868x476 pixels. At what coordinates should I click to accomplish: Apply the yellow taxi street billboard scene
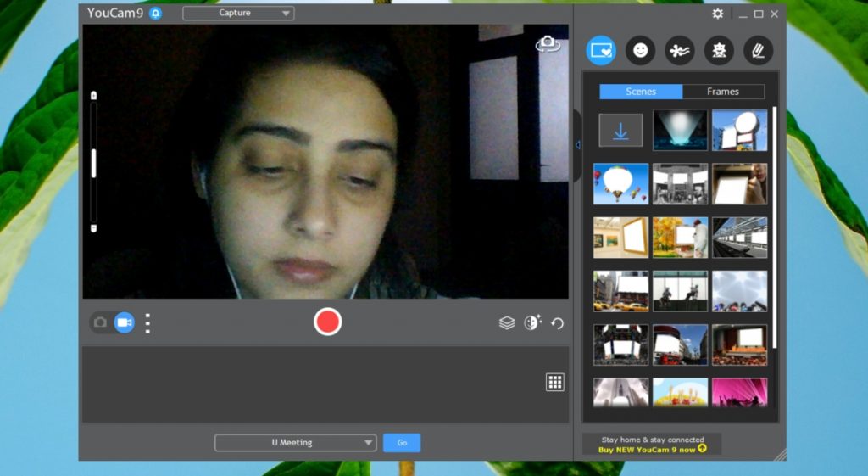point(620,291)
